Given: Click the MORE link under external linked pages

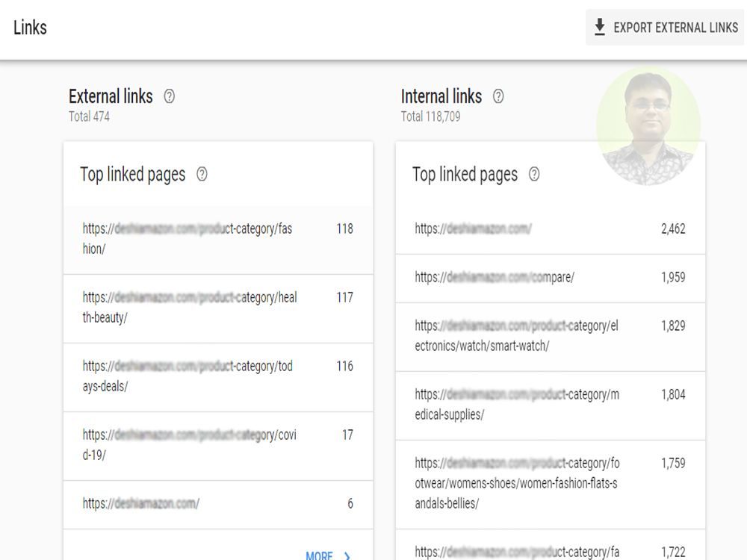Looking at the screenshot, I should click(319, 556).
